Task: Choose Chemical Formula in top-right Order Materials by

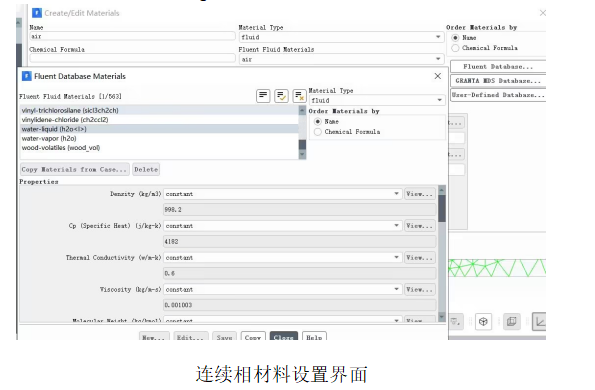Action: coord(455,48)
